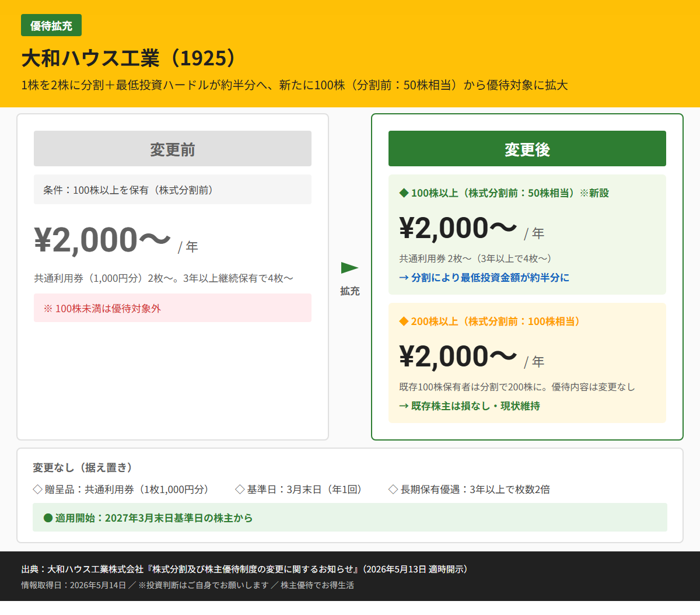This screenshot has height=615, width=700.
Task: Click the 出典 source line in the footer
Action: 244,569
